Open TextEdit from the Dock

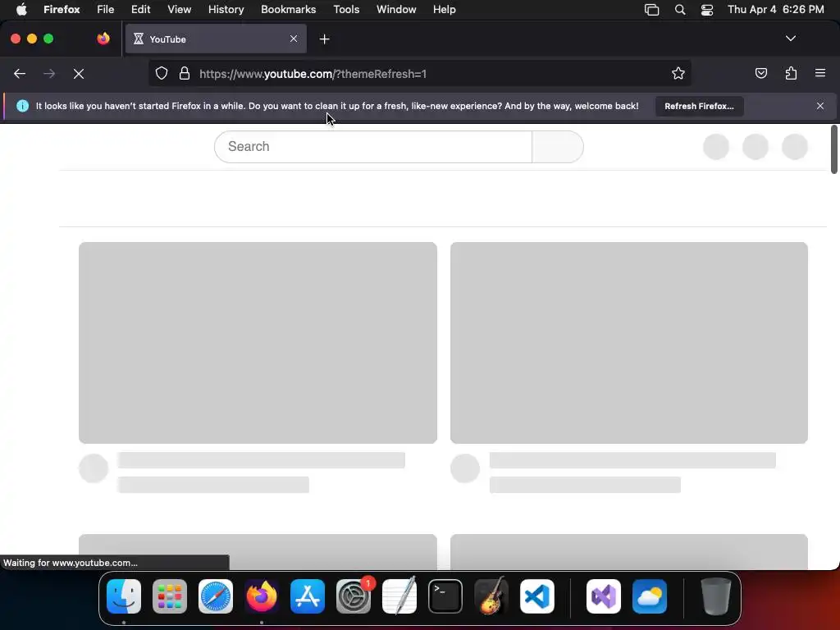coord(399,596)
